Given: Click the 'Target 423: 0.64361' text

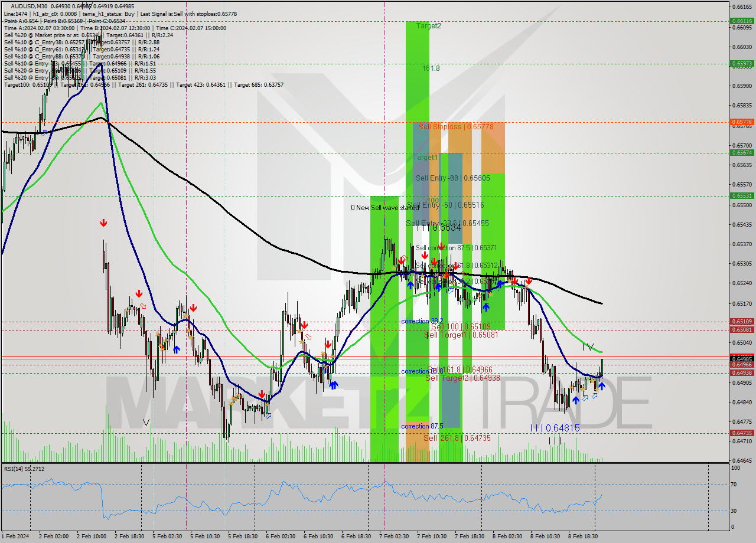Looking at the screenshot, I should 201,84.
